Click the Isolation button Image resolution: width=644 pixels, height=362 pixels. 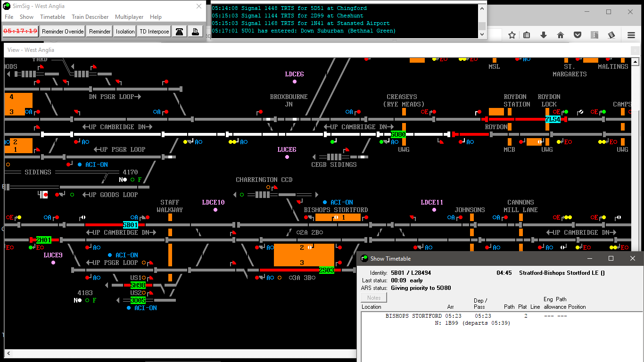pyautogui.click(x=125, y=32)
